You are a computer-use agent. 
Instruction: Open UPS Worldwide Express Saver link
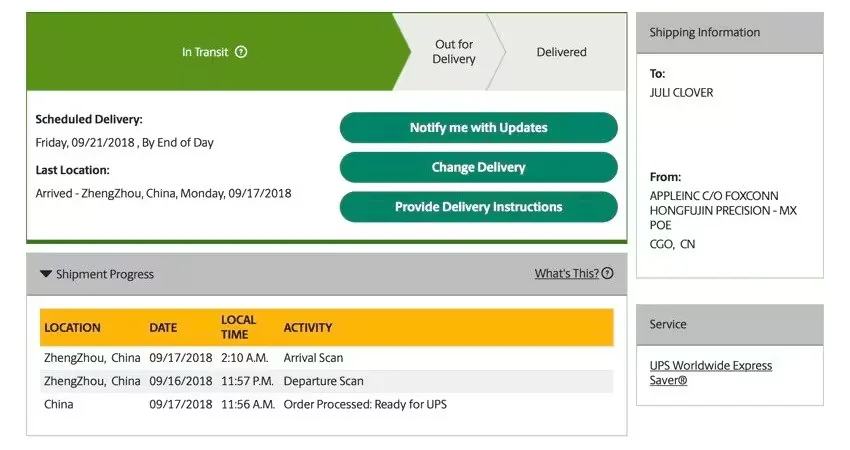[x=710, y=373]
